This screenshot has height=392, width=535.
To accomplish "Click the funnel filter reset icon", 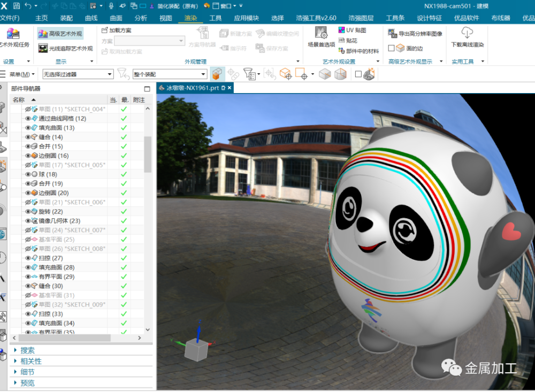I will point(123,74).
